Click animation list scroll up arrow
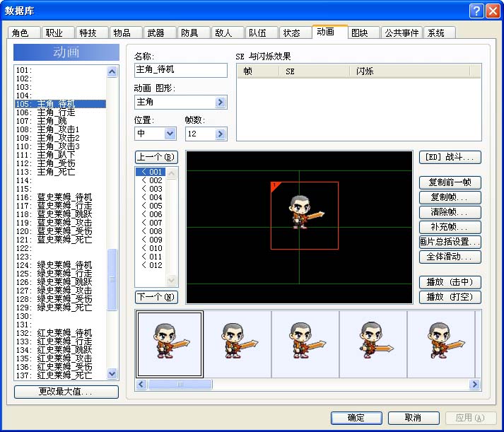This screenshot has height=432, width=504. coord(112,71)
